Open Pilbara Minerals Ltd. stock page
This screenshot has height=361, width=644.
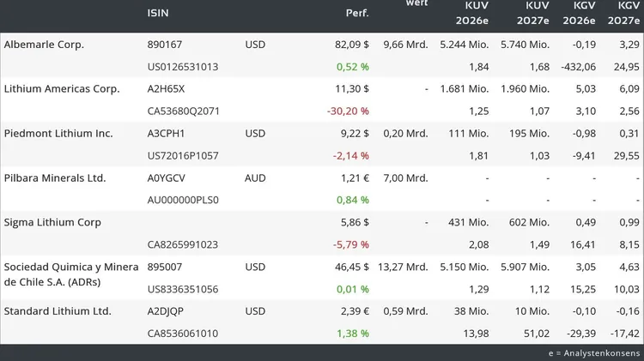55,178
